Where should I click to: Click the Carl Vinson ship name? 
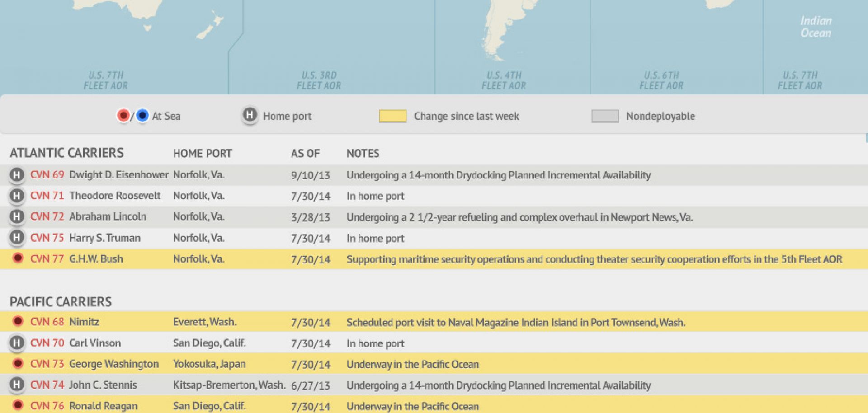[95, 343]
